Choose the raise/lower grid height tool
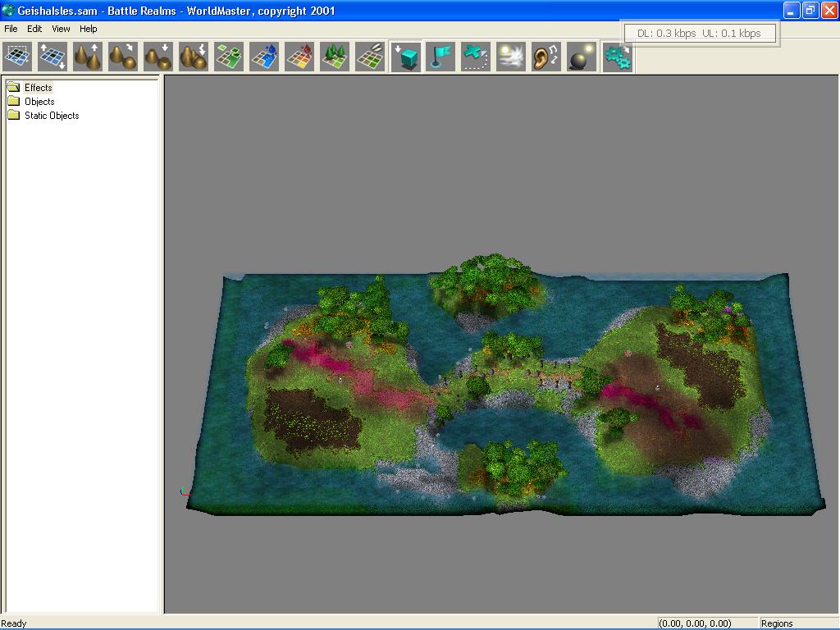This screenshot has width=840, height=630. (52, 57)
